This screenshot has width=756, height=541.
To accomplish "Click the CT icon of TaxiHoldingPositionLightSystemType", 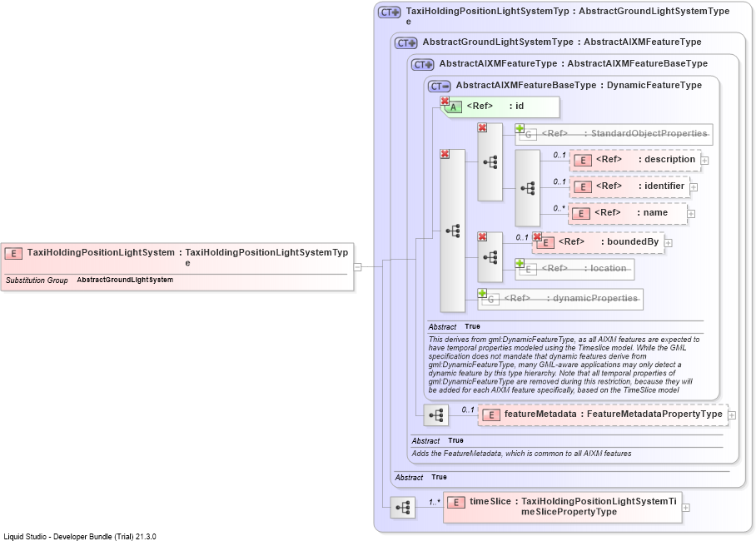I will (x=390, y=12).
